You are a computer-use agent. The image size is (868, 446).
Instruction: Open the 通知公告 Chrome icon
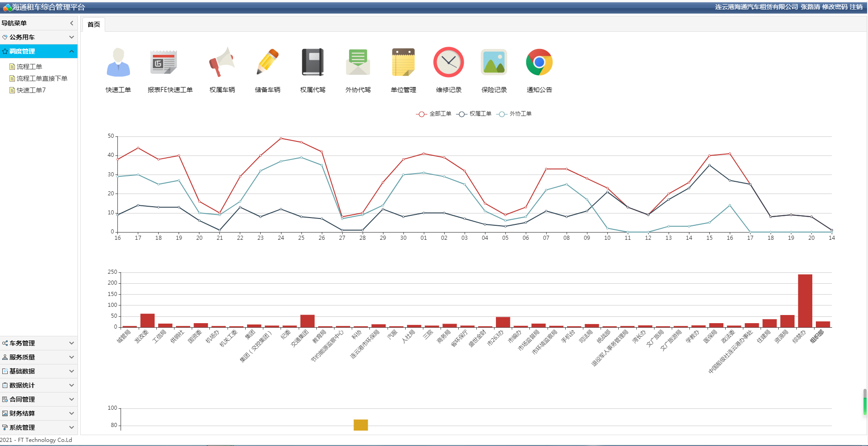(539, 63)
